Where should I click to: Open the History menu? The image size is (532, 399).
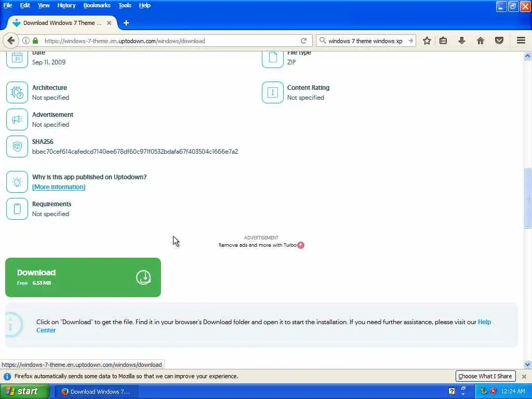click(66, 5)
